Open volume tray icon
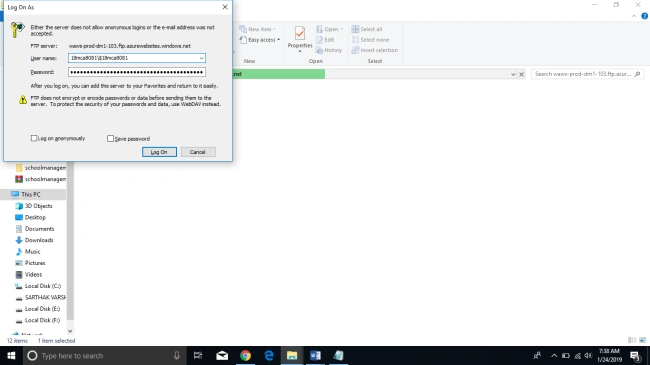The height and width of the screenshot is (365, 650). tap(588, 355)
